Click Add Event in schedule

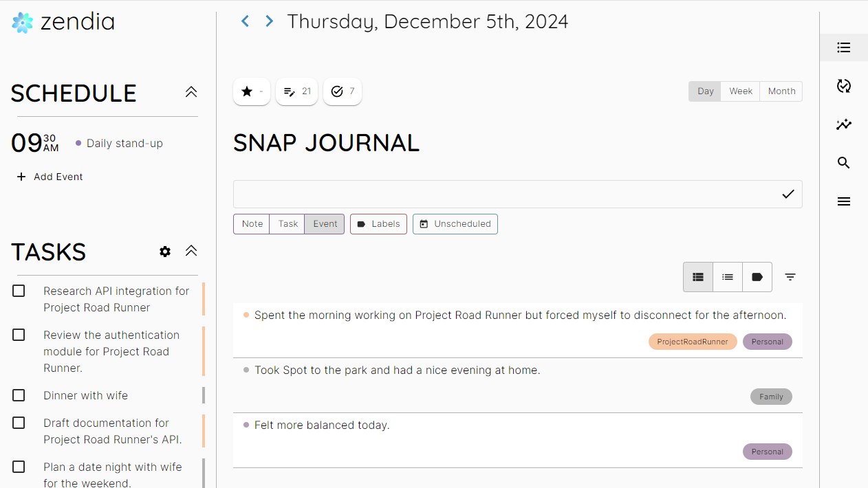pyautogui.click(x=50, y=177)
